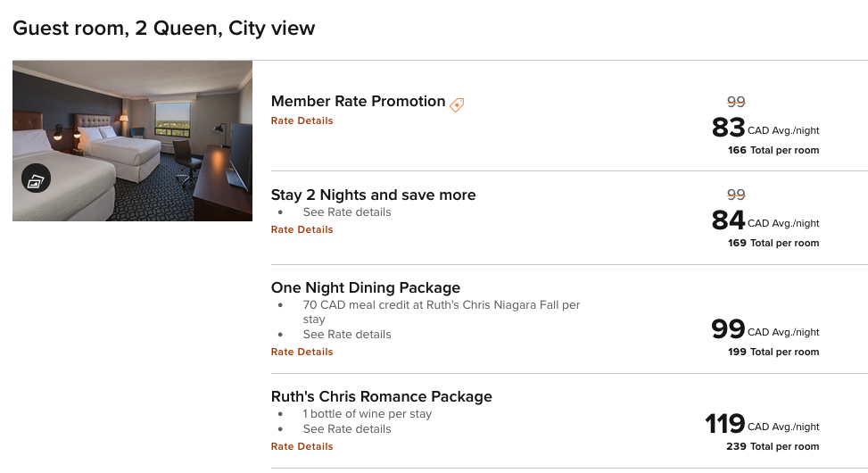This screenshot has height=473, width=868.
Task: Open Rate Details for Stay 2 Nights
Action: point(302,229)
